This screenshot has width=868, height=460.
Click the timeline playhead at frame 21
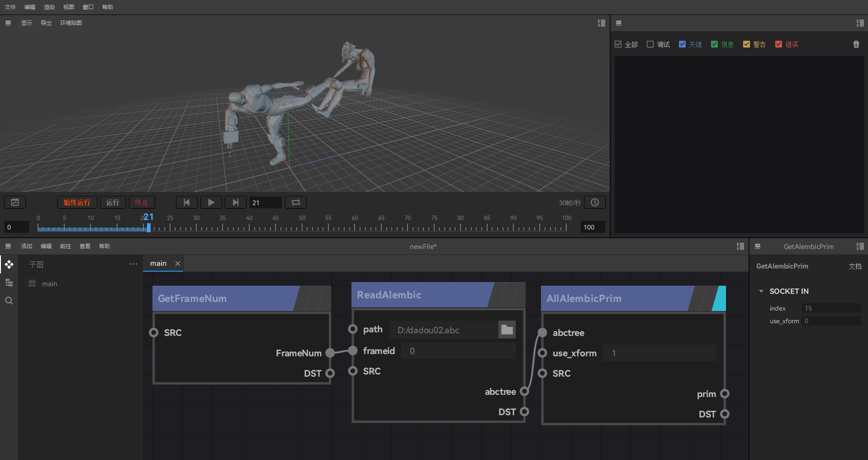pyautogui.click(x=148, y=227)
